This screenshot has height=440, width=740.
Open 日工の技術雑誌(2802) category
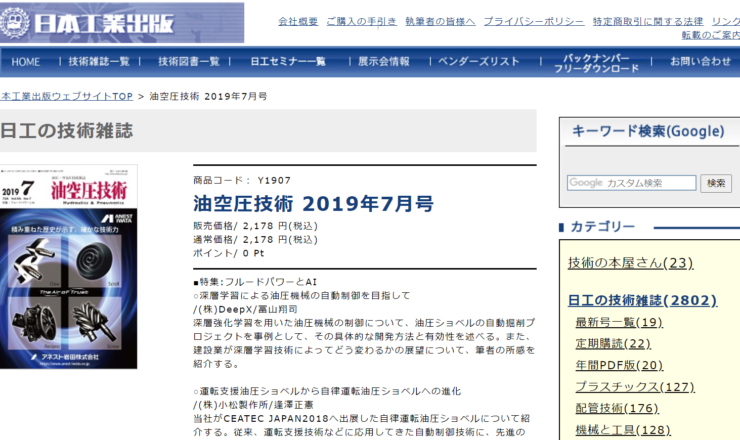(642, 300)
